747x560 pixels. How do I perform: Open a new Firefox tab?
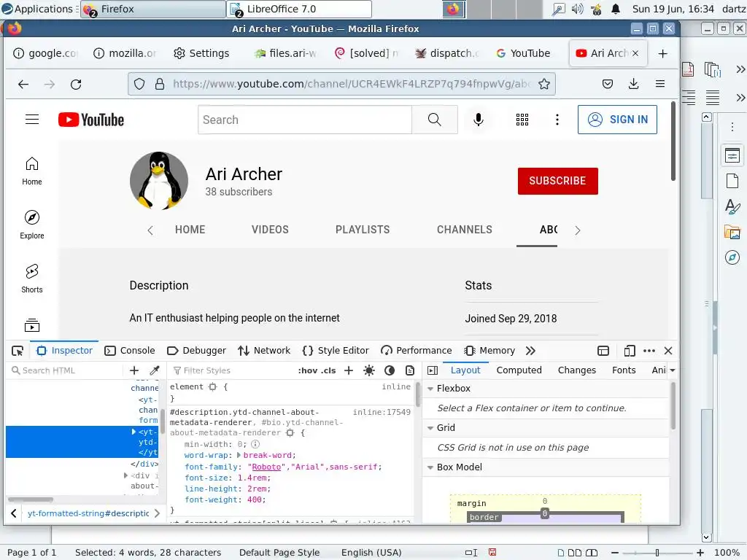[662, 53]
